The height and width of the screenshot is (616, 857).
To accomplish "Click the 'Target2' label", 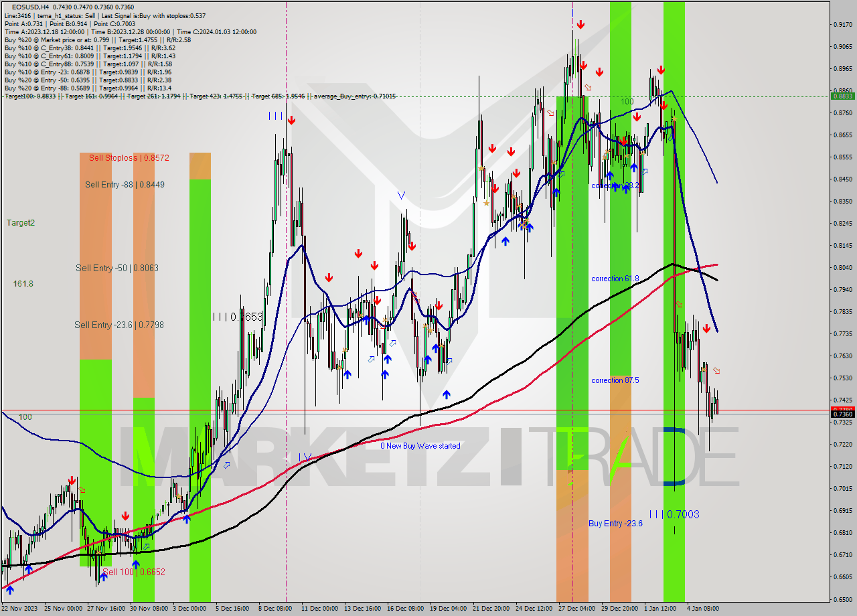I will pos(21,223).
